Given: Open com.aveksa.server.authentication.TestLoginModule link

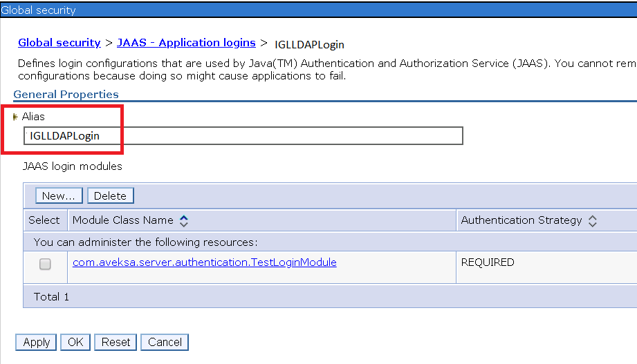Looking at the screenshot, I should coord(204,262).
